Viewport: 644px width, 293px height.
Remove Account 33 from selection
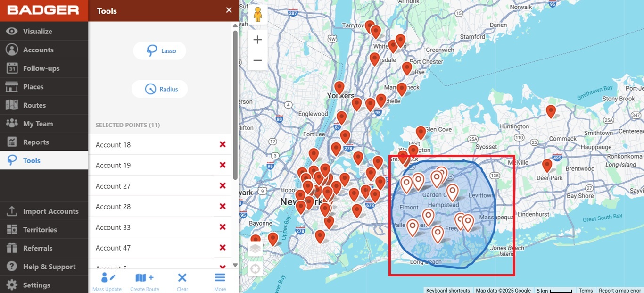pos(223,227)
